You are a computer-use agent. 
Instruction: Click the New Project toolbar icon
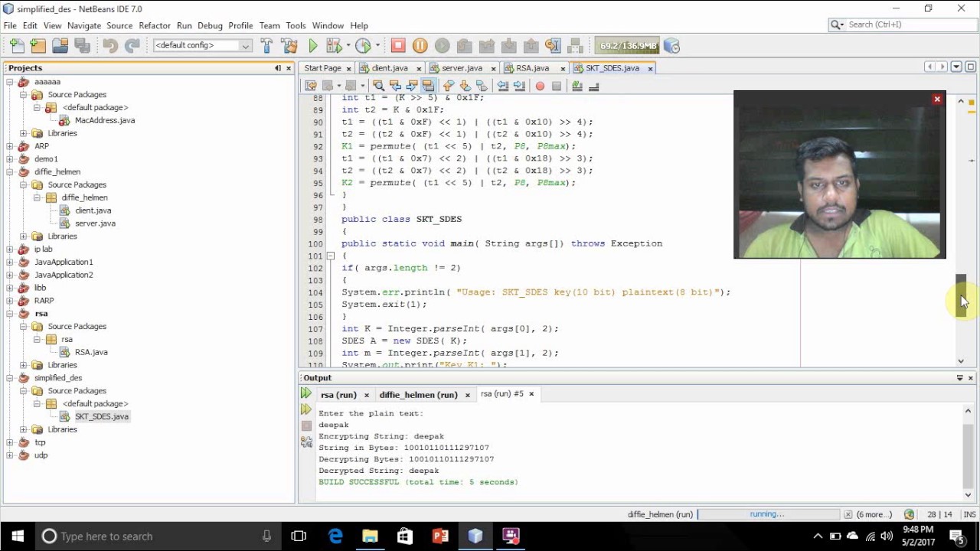(x=38, y=46)
